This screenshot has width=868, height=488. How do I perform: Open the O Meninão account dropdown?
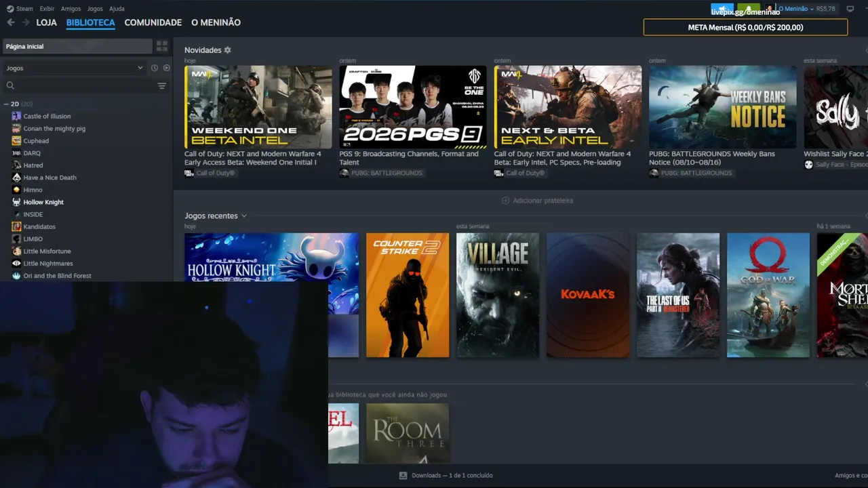pos(796,9)
